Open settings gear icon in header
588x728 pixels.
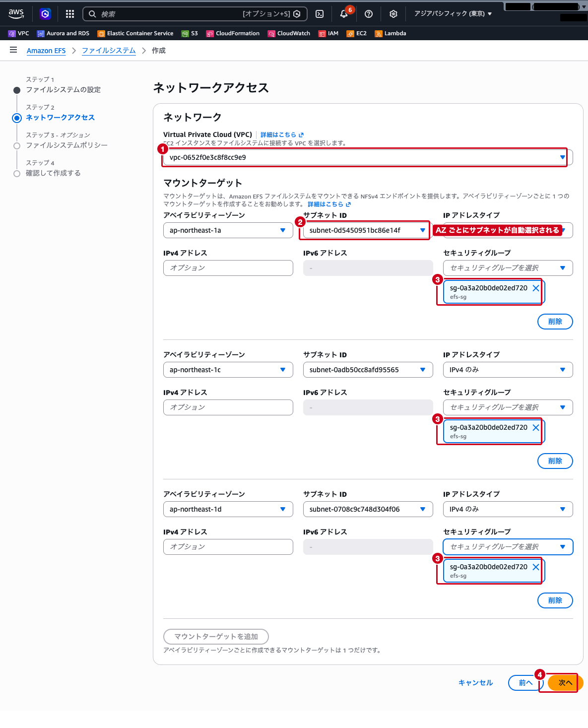click(393, 14)
